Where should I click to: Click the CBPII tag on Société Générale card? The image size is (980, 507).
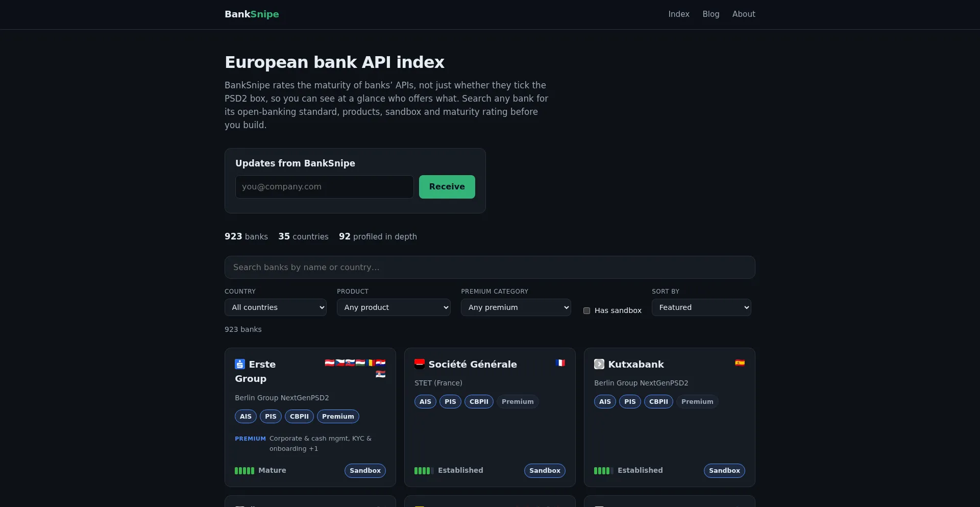click(x=479, y=402)
